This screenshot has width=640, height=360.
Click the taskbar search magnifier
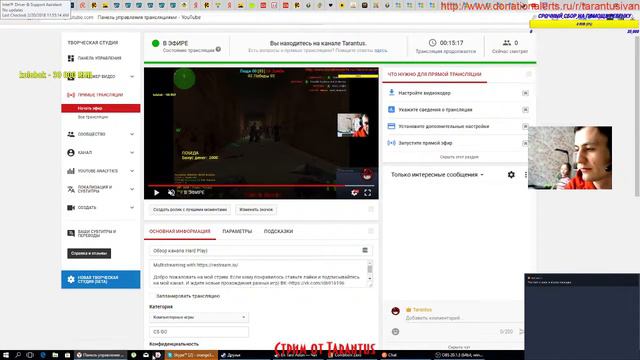18,355
